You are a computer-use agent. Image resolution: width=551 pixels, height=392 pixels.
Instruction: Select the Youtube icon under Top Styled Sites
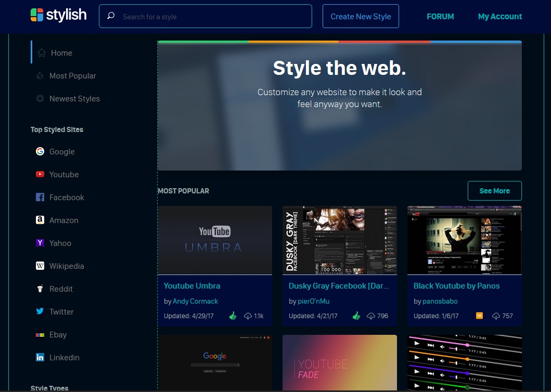pos(40,174)
